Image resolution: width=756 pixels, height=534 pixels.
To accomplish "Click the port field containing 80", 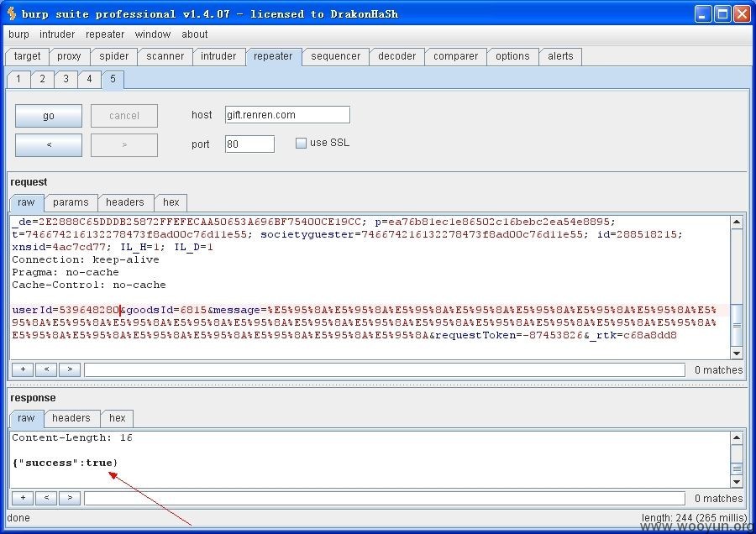I will coord(249,144).
